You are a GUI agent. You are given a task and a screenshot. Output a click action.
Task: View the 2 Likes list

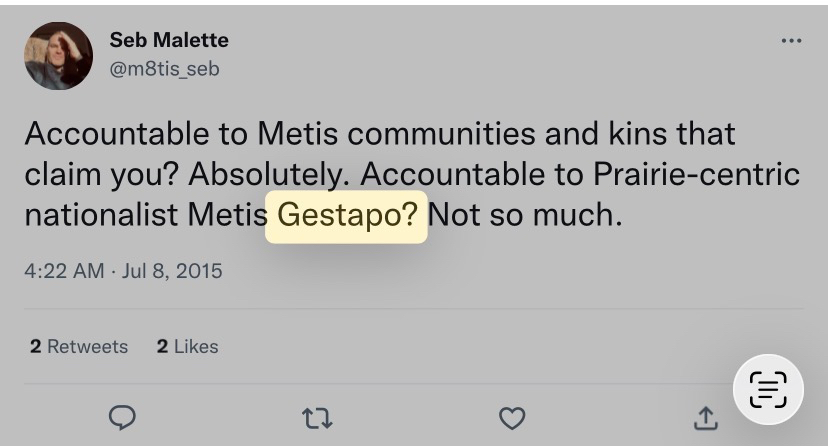point(187,347)
